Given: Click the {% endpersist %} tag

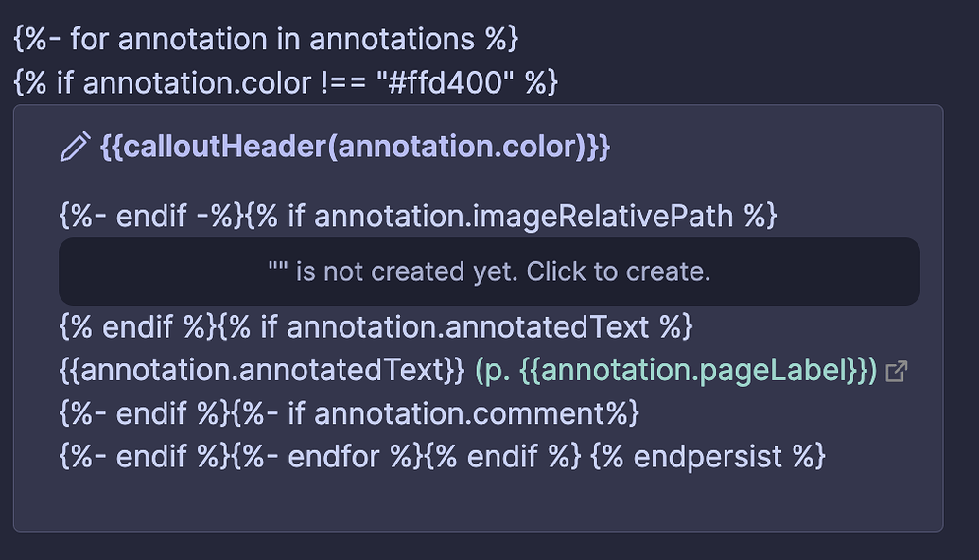Looking at the screenshot, I should pyautogui.click(x=708, y=456).
